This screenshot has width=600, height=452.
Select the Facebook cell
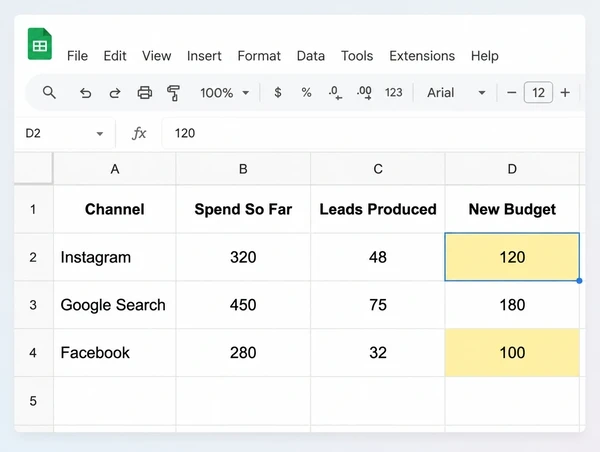(x=114, y=352)
